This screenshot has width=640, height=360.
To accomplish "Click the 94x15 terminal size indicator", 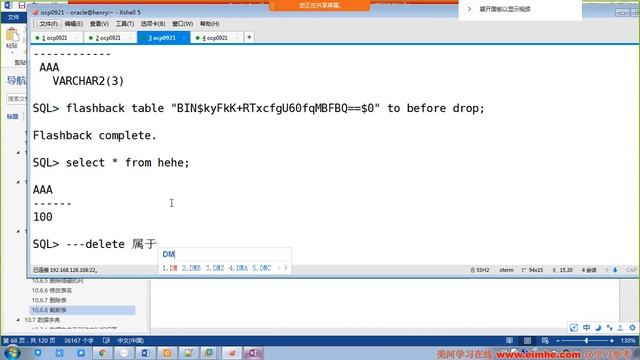I will (533, 270).
